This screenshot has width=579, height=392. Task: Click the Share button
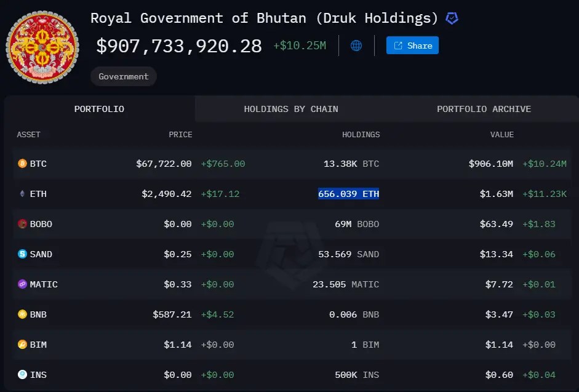(412, 45)
